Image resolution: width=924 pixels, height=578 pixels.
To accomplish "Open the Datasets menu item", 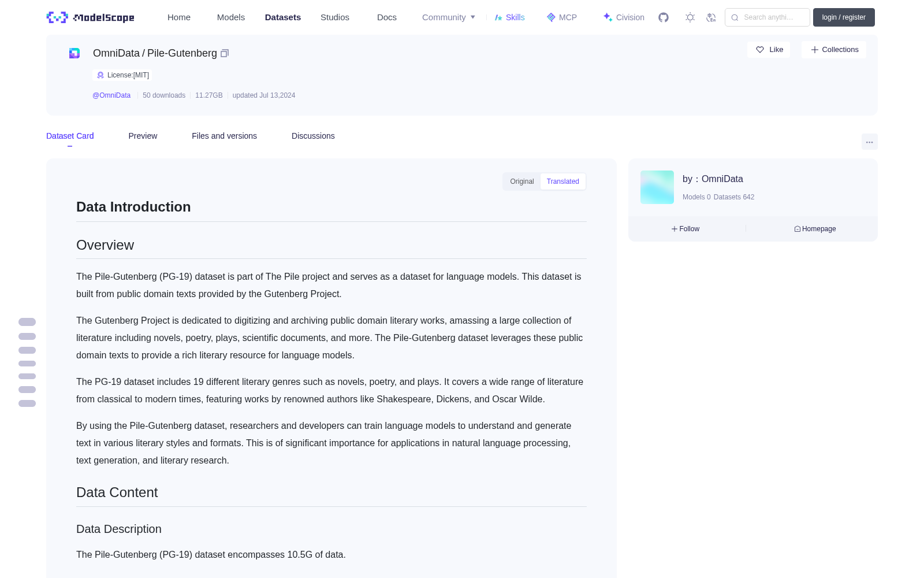I will click(283, 17).
